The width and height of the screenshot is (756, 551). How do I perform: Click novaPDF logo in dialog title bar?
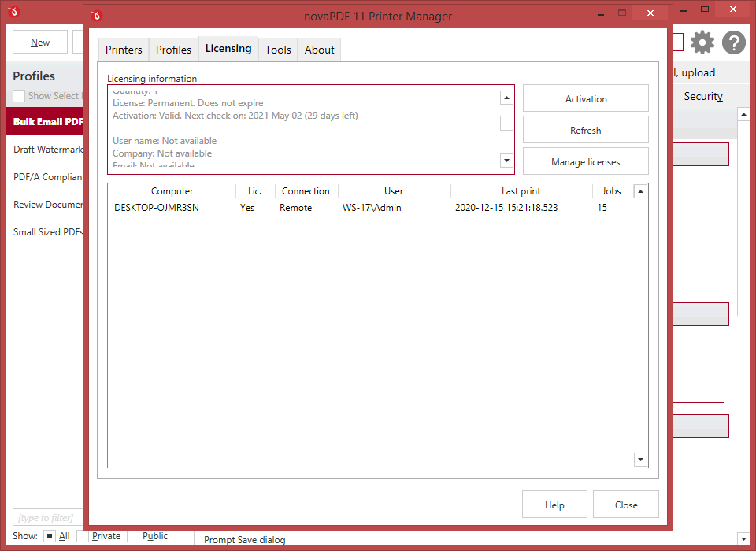[96, 15]
